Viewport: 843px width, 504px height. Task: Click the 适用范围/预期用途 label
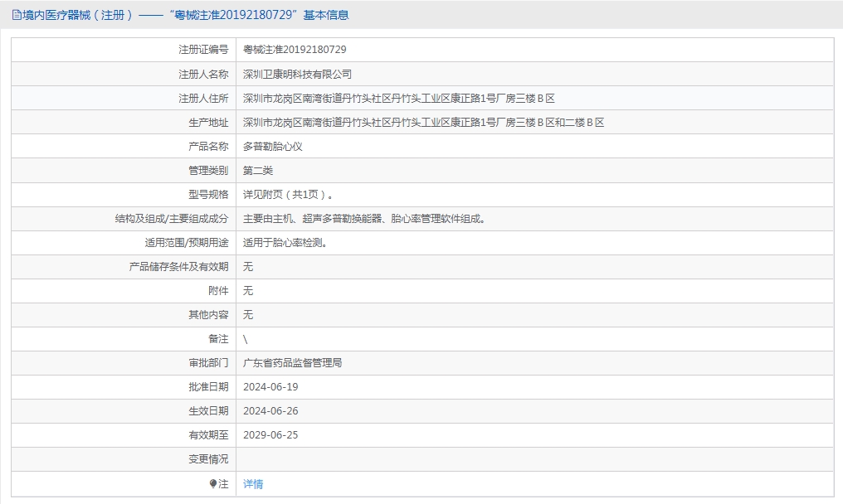point(187,242)
